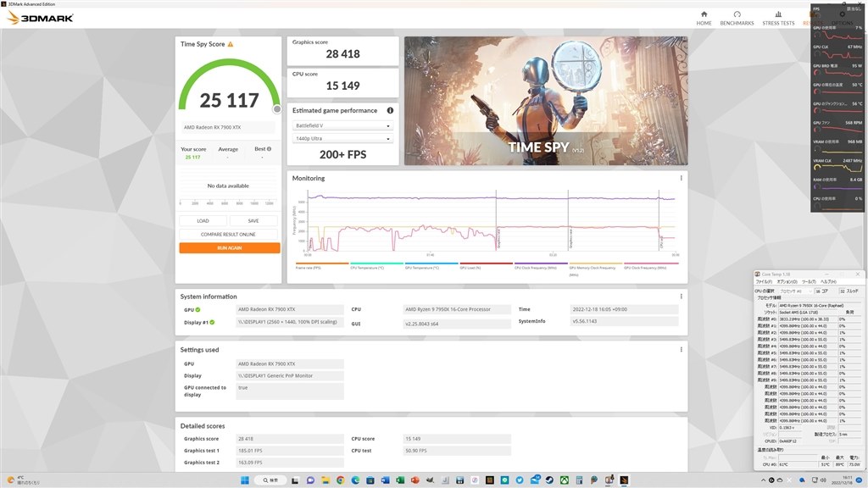The width and height of the screenshot is (868, 488).
Task: Click the CPU score value 15 149
Action: [x=342, y=86]
